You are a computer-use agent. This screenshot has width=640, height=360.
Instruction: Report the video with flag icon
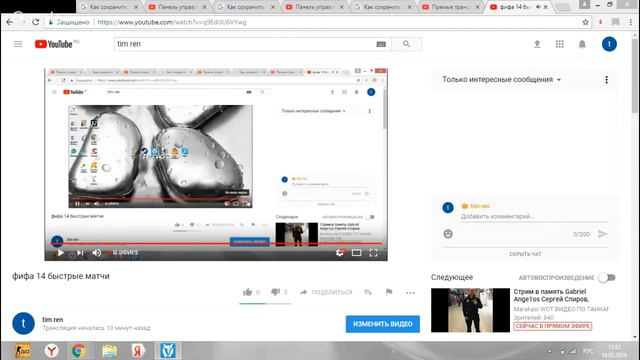(x=389, y=292)
